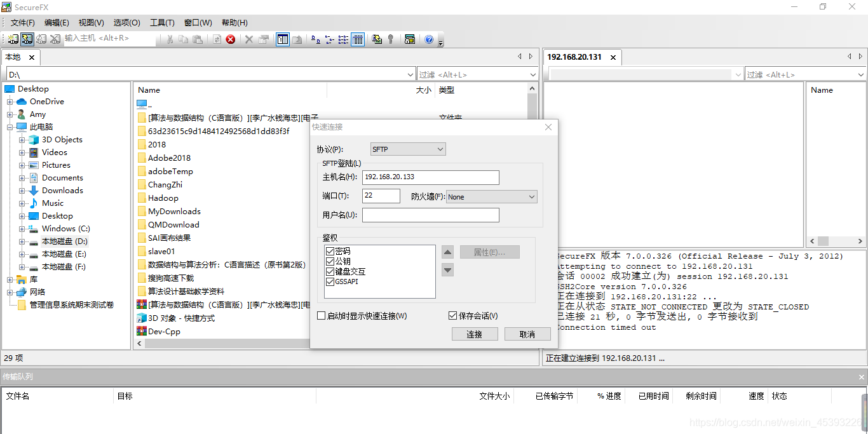The image size is (868, 434).
Task: Select the Hadoop folder in file list
Action: [x=163, y=198]
